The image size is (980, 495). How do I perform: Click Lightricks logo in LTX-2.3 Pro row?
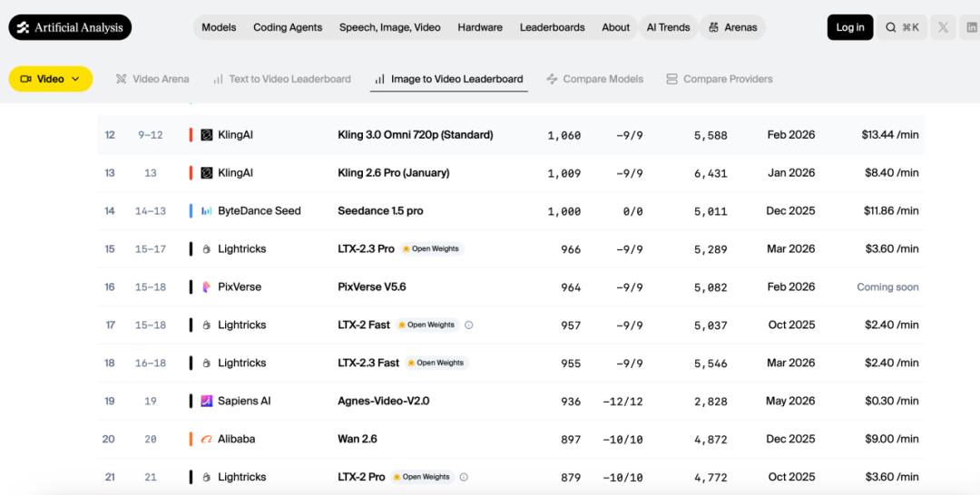[x=207, y=249]
